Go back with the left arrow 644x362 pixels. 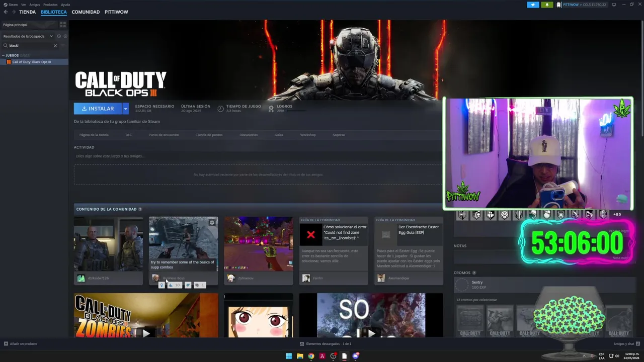(6, 12)
